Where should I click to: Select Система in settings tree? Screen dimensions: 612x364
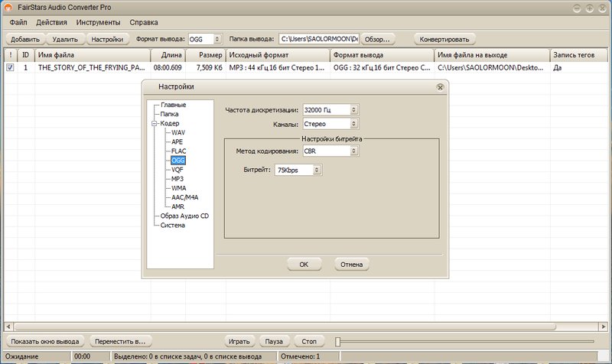coord(173,226)
